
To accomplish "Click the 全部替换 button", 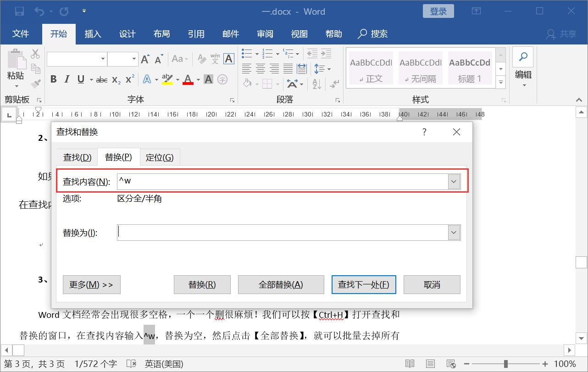I will [x=281, y=284].
